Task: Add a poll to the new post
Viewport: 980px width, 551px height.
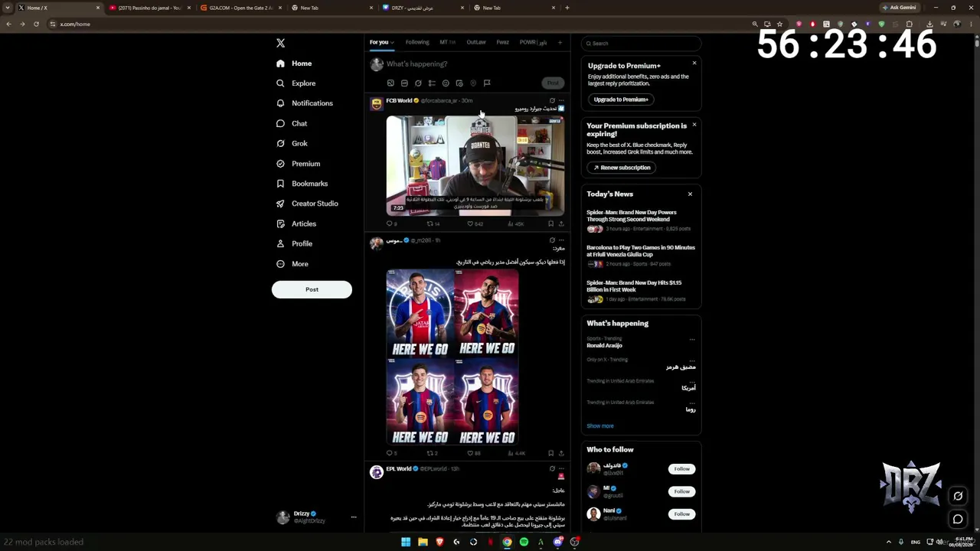Action: 432,83
